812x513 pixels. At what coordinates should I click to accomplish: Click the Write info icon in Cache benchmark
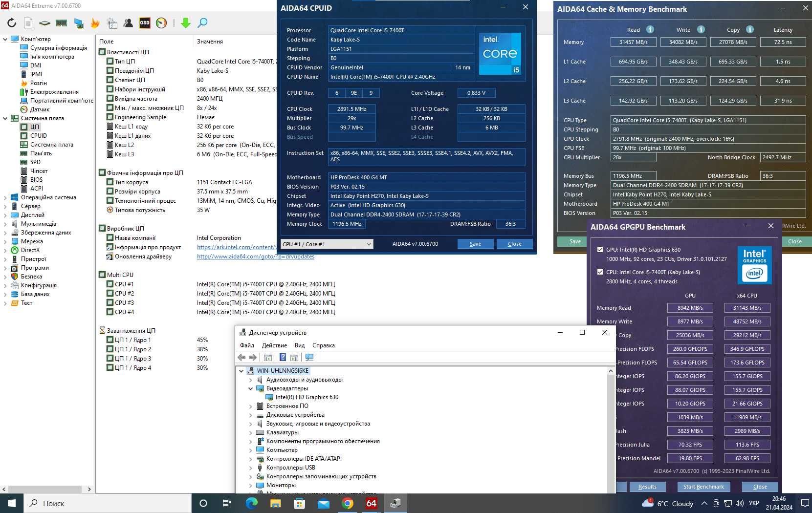[x=701, y=29]
